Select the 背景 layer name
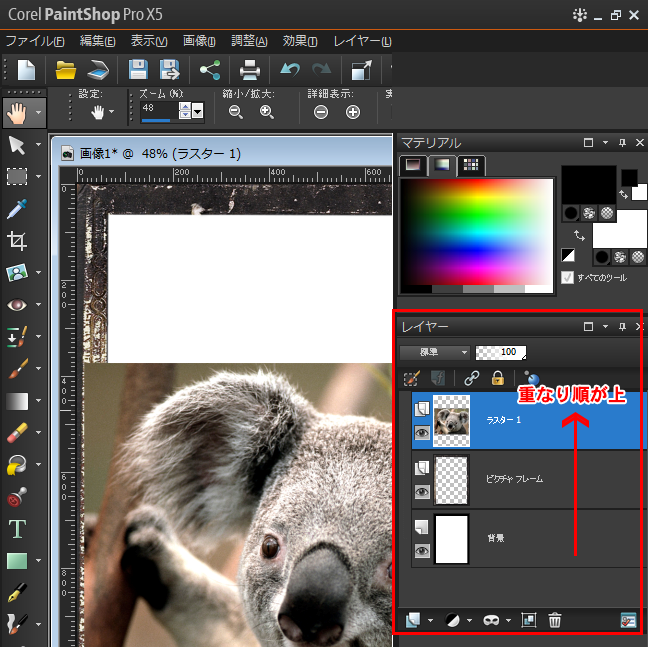 click(x=496, y=538)
